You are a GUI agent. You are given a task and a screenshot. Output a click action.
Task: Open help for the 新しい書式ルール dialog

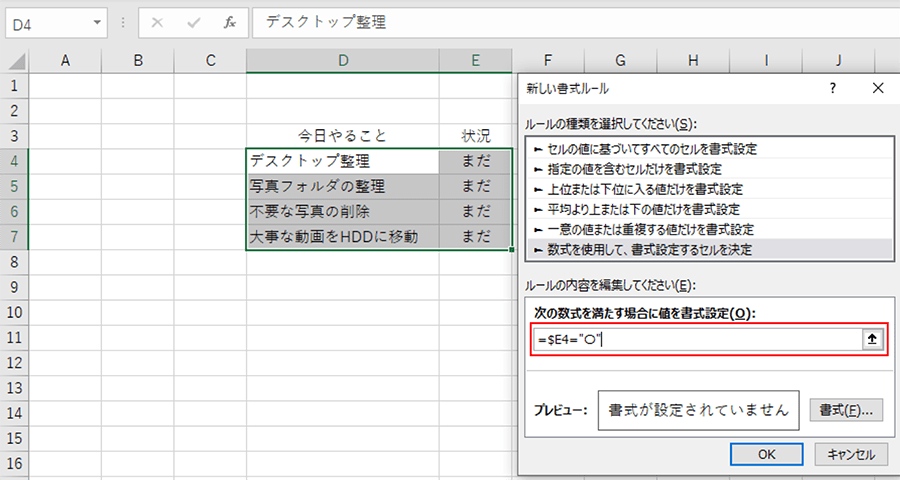coord(832,88)
